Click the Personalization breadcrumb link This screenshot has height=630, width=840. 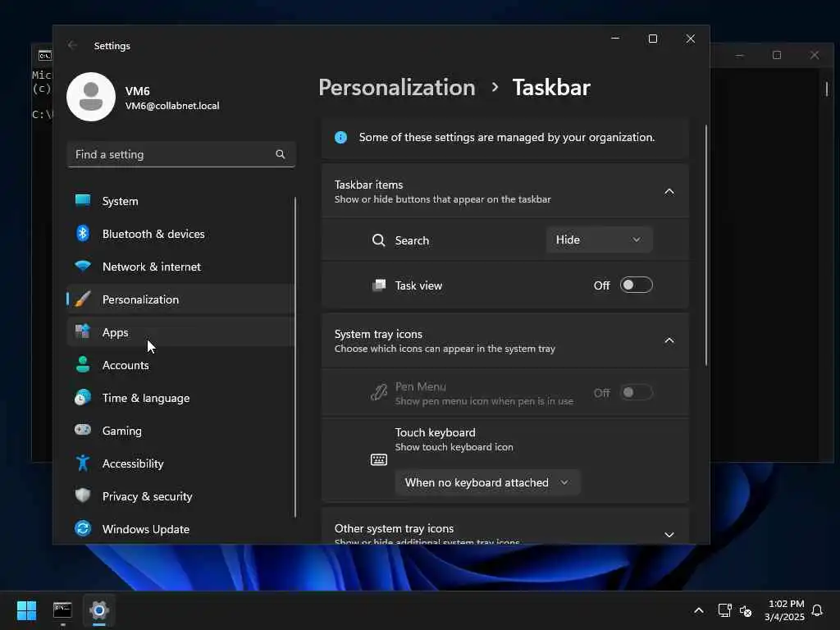click(x=397, y=87)
